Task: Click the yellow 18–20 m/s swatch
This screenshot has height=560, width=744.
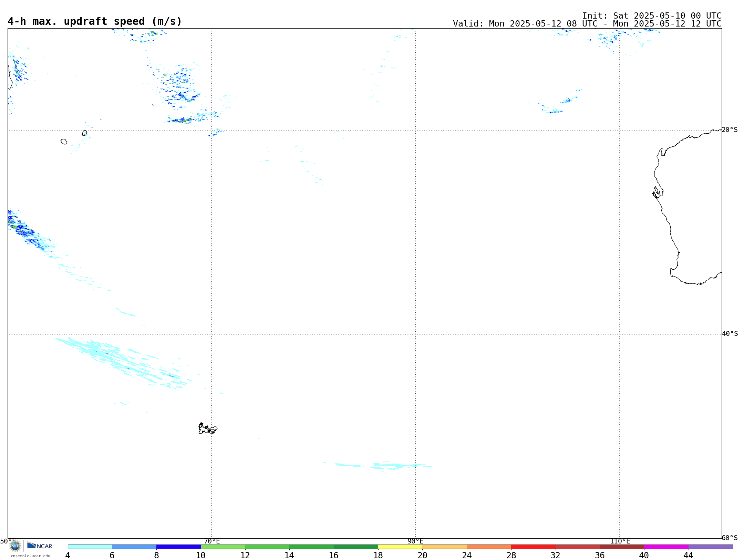Action: click(400, 547)
